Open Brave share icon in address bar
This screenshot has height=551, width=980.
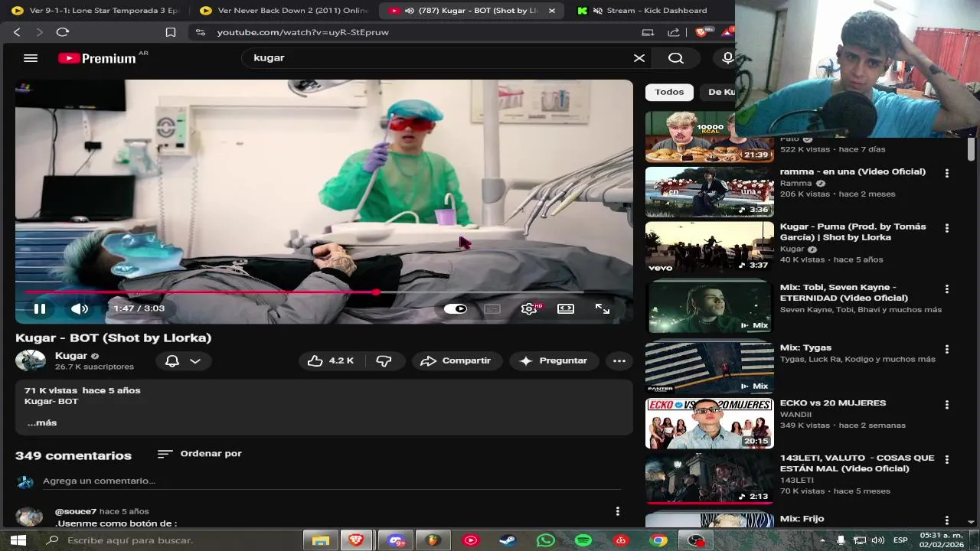[674, 32]
